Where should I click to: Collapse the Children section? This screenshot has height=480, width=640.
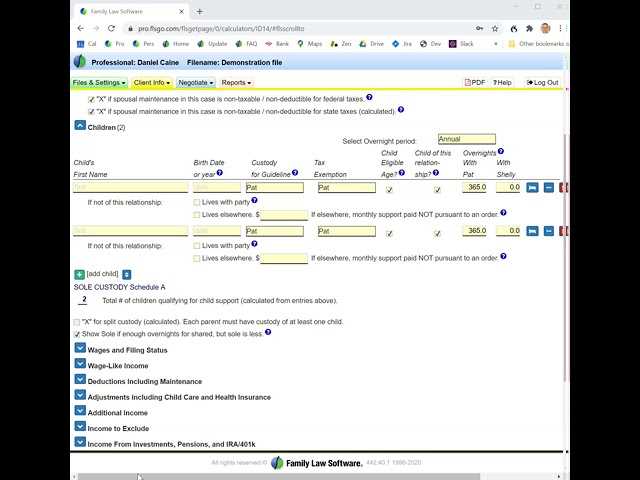point(80,125)
